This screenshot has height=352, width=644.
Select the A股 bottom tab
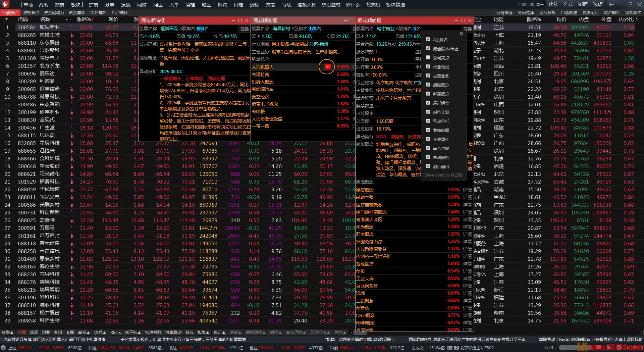coord(22,333)
